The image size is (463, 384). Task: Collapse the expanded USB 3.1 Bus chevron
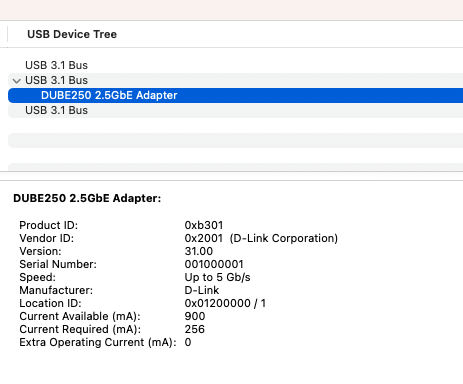16,81
